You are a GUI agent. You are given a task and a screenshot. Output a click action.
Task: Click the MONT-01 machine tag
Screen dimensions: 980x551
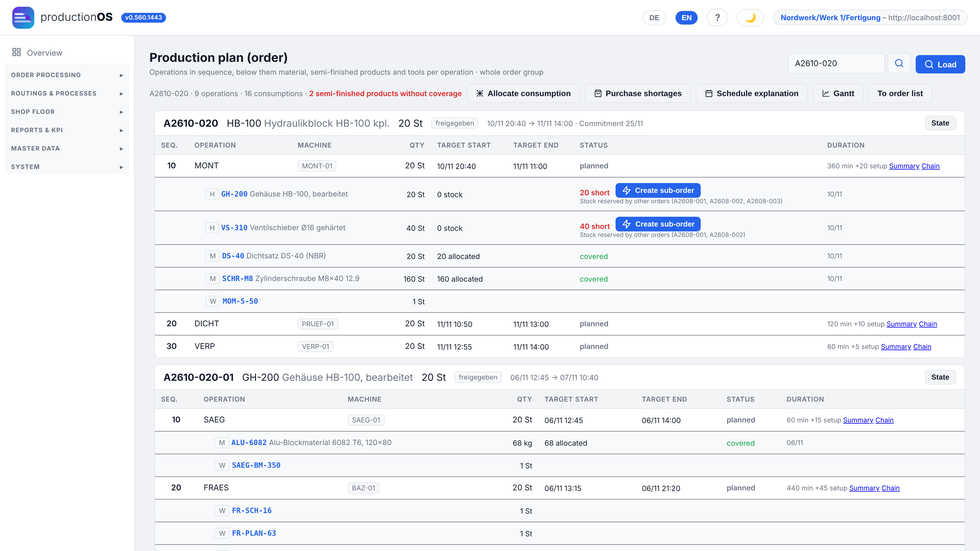pyautogui.click(x=317, y=166)
